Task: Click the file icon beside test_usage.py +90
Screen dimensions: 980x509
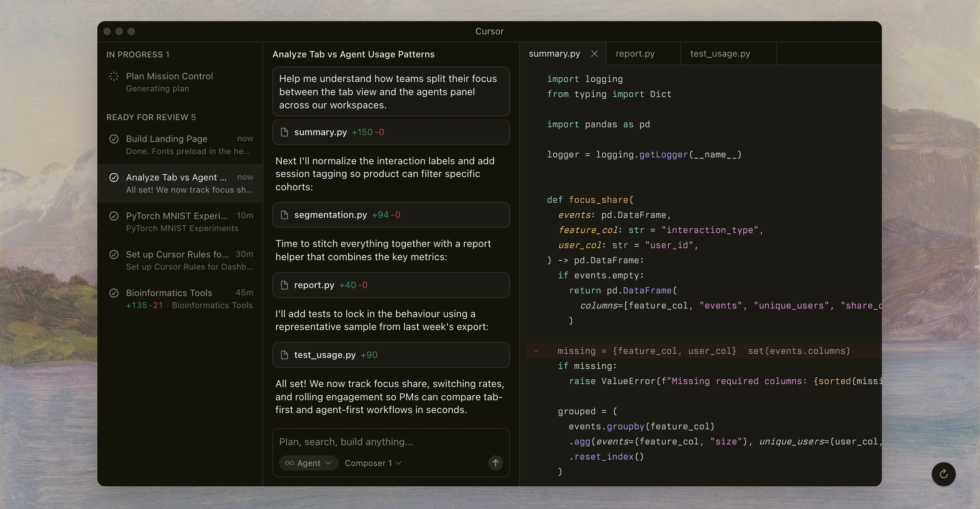Action: [x=284, y=355]
